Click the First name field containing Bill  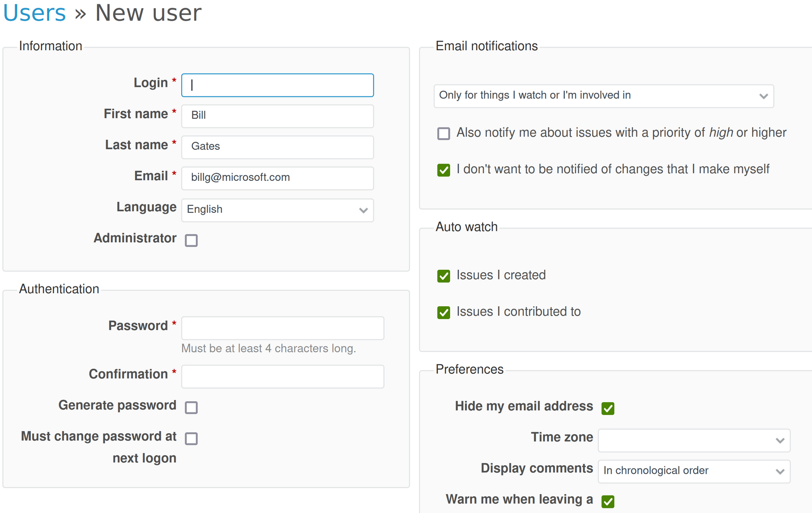click(277, 116)
